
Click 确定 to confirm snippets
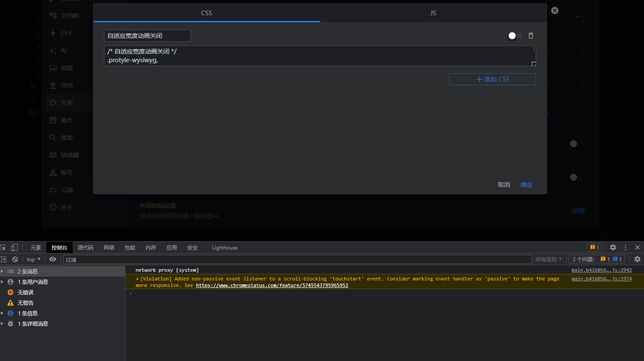(527, 185)
